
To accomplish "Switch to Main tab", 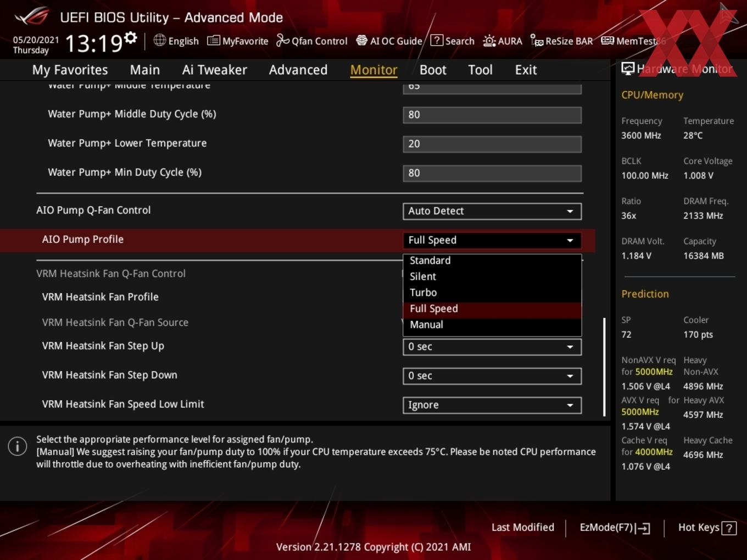I will (145, 70).
